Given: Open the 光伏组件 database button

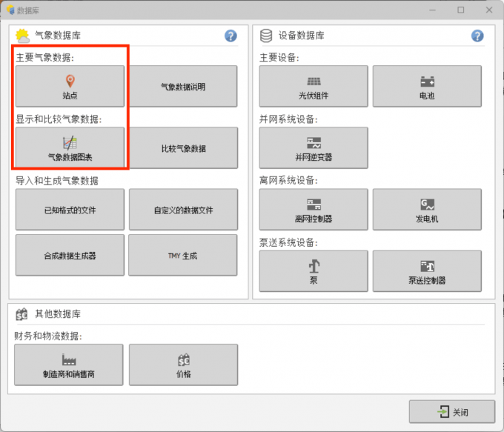Looking at the screenshot, I should [x=314, y=86].
